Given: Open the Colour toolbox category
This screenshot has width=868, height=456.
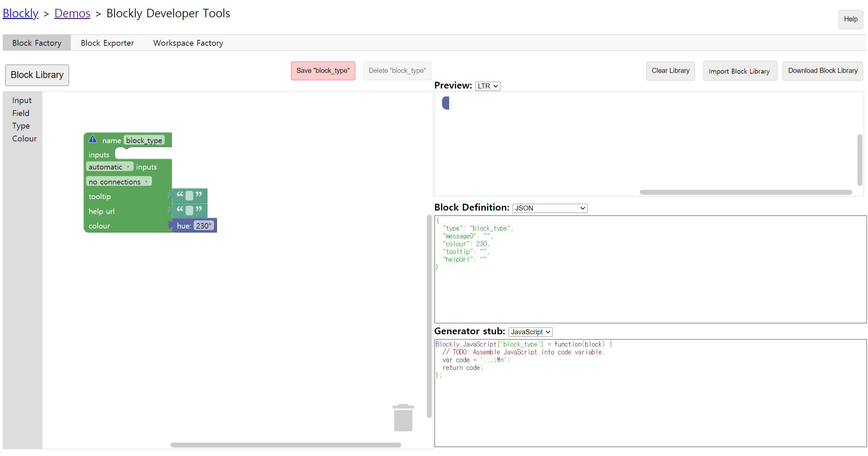Looking at the screenshot, I should pos(24,139).
